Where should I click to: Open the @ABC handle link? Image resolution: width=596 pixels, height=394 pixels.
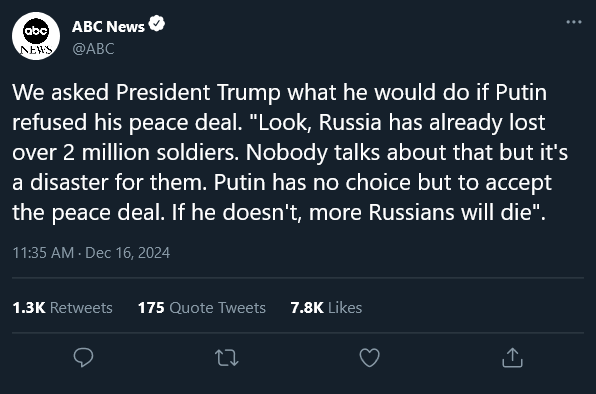click(x=93, y=49)
